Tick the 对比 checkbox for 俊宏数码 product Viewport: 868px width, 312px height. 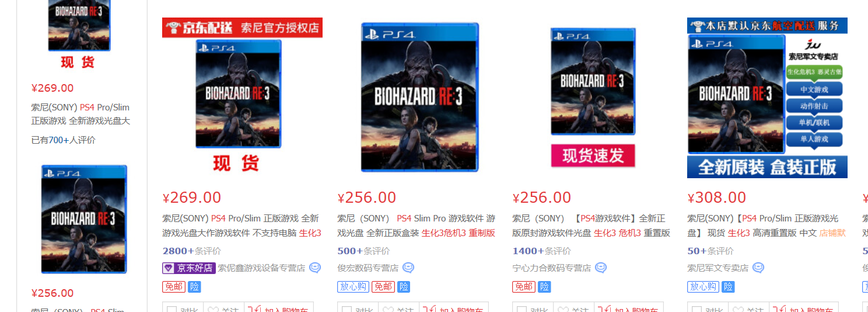[346, 310]
